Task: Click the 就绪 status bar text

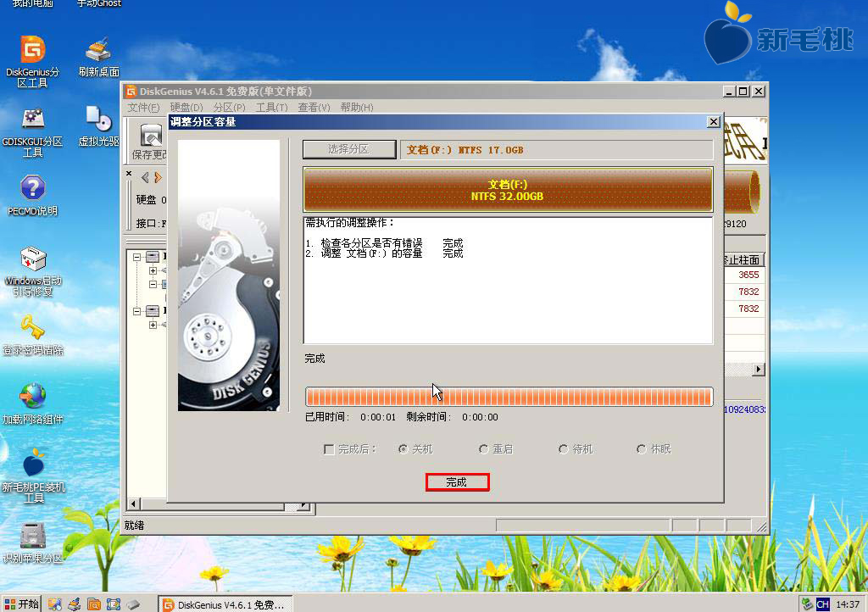Action: click(x=135, y=526)
